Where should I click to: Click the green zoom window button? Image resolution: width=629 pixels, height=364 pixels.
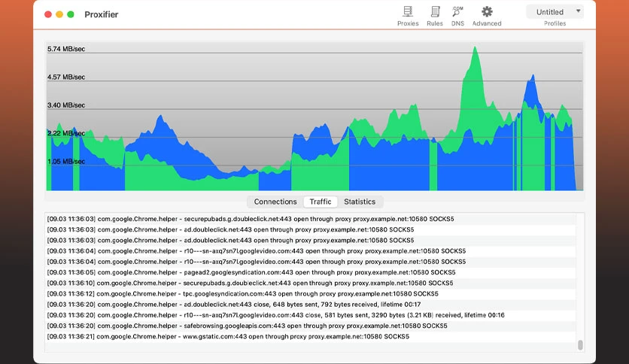[71, 14]
